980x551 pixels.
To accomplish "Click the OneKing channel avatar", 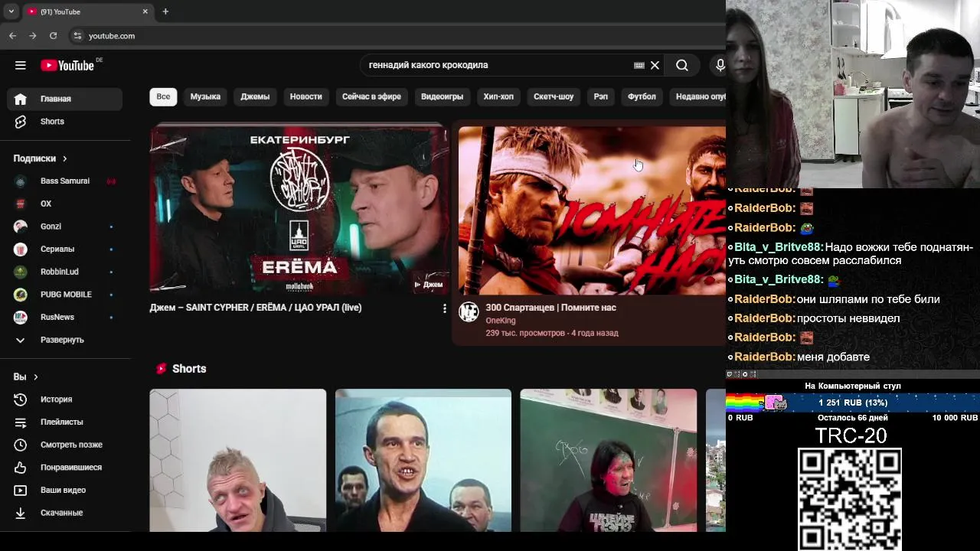I will pos(469,311).
